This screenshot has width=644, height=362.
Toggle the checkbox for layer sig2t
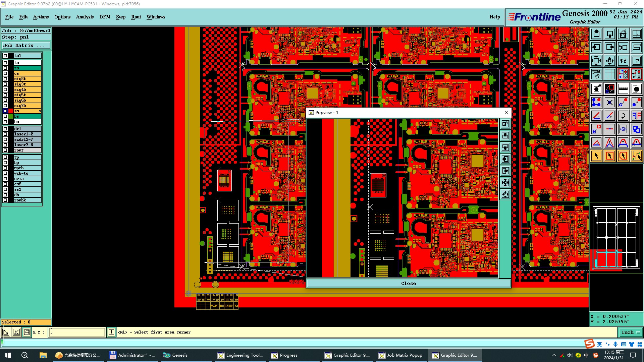(5, 79)
